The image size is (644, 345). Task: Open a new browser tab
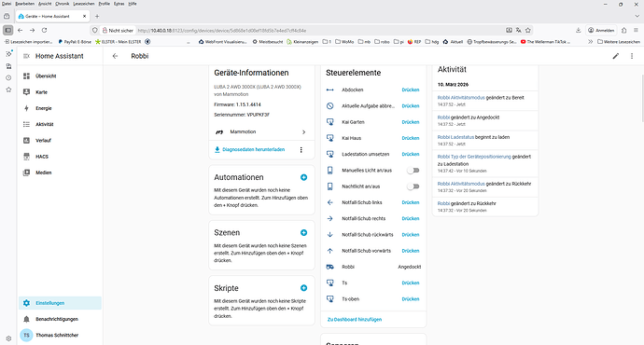97,17
